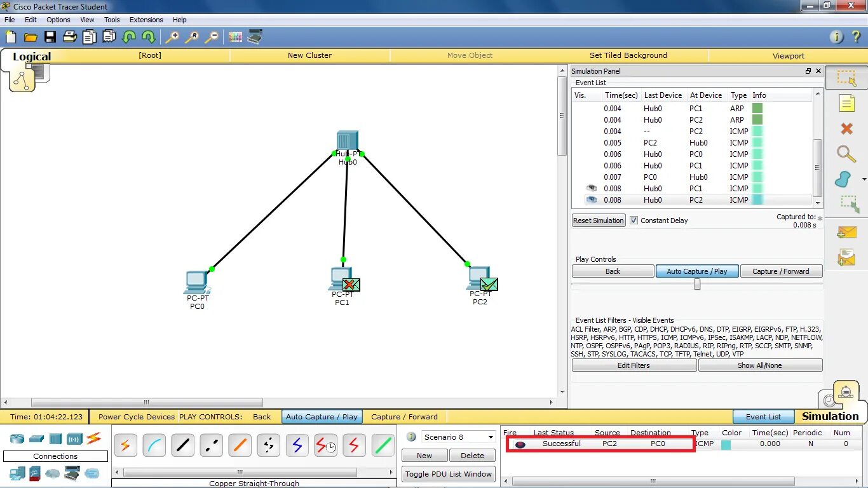
Task: Toggle the Constant Delay checkbox
Action: [x=634, y=220]
